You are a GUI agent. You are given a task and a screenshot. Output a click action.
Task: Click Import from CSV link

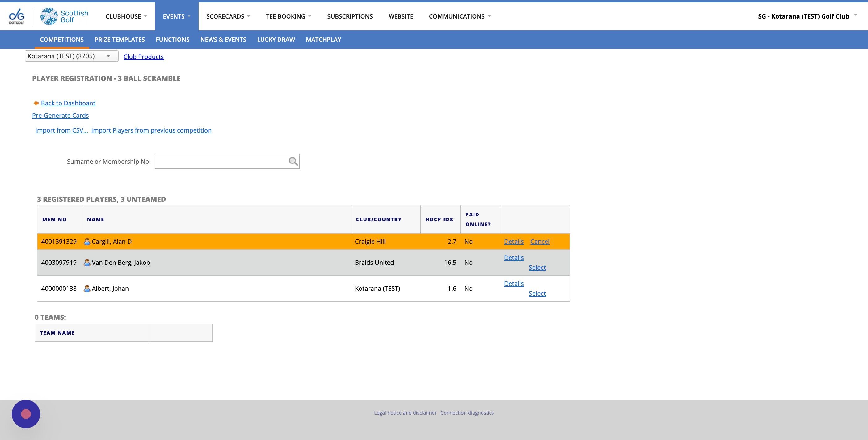61,130
